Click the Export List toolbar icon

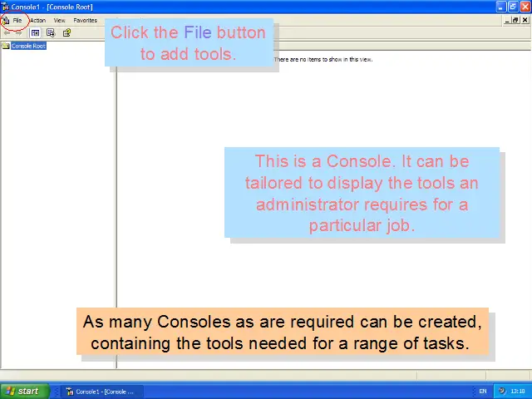[51, 33]
